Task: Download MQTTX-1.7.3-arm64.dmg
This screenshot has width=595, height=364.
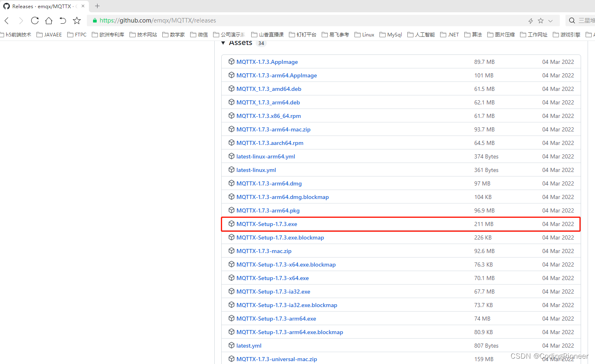Action: point(269,183)
